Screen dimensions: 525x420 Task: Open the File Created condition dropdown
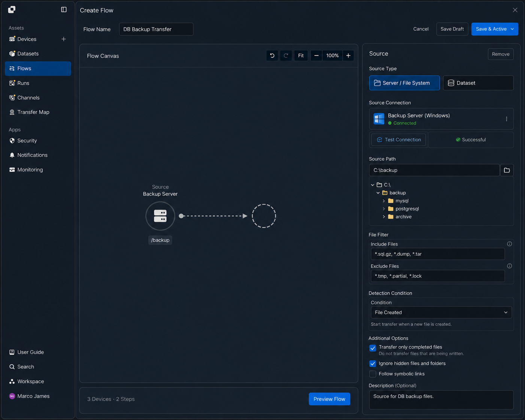point(441,312)
